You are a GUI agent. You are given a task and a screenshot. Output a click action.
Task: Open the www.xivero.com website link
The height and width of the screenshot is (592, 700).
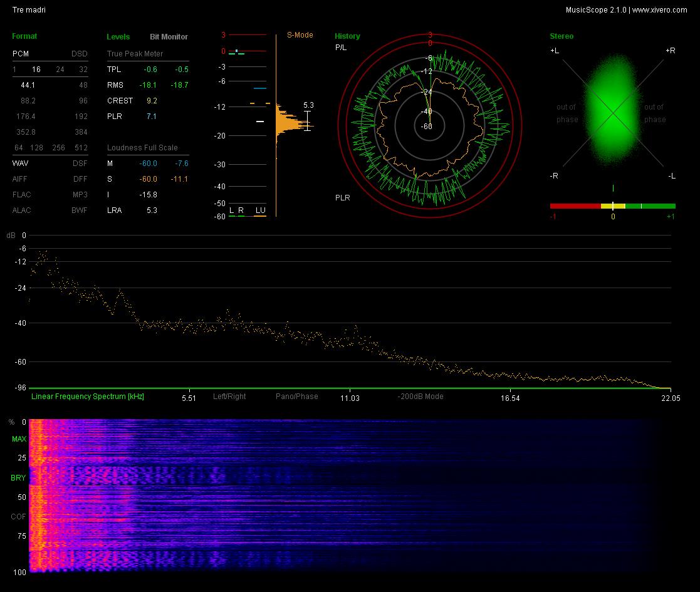pos(659,10)
